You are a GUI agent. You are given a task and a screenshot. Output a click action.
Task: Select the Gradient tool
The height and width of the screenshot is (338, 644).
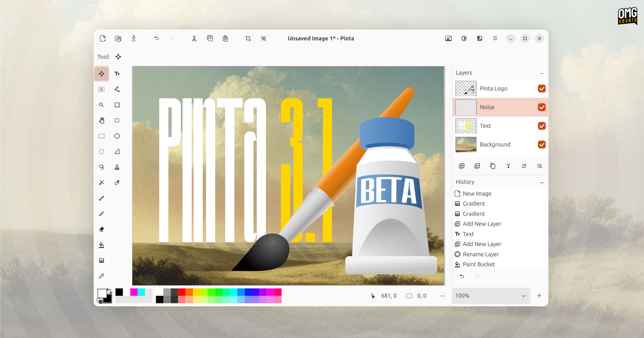tap(102, 260)
